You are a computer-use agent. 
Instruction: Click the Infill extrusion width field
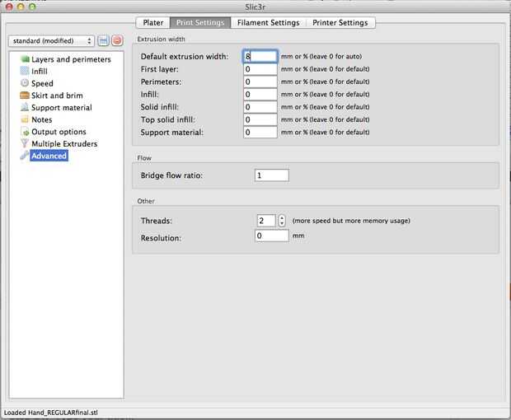pos(260,95)
